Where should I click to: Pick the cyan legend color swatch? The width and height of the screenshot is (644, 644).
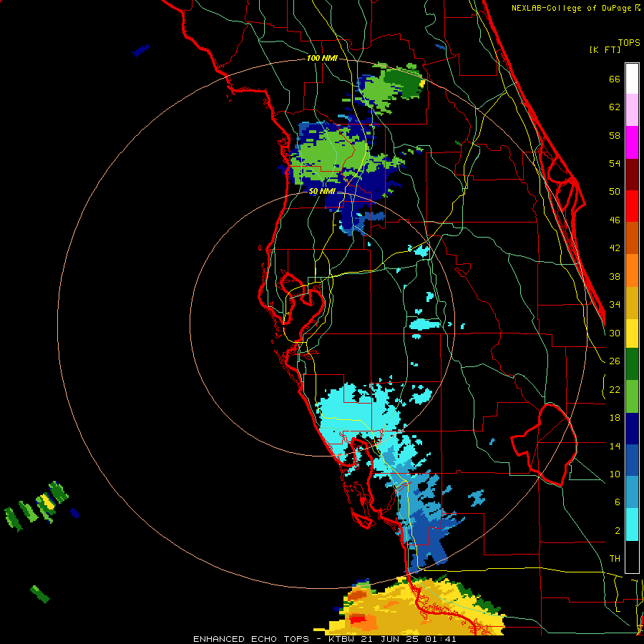(632, 525)
